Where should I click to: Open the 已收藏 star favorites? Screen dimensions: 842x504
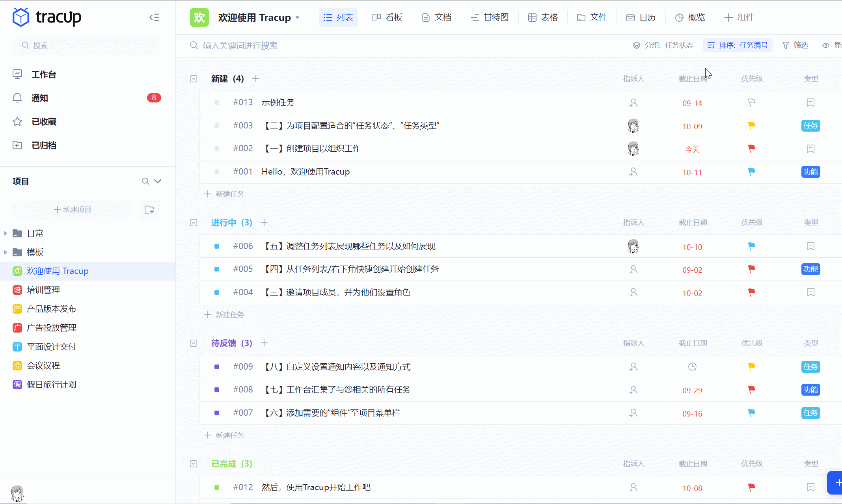pyautogui.click(x=17, y=121)
